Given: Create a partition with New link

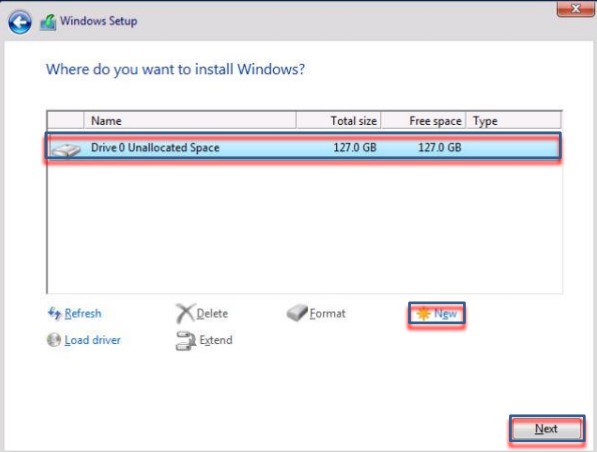Looking at the screenshot, I should 445,314.
